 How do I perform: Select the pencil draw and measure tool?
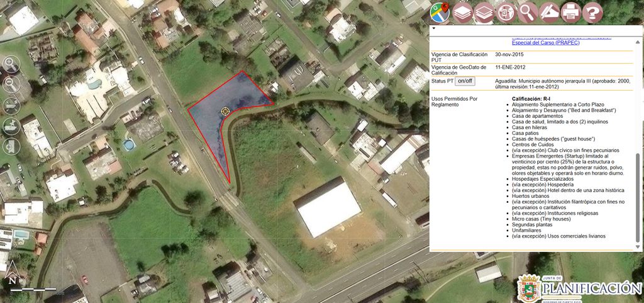click(549, 11)
